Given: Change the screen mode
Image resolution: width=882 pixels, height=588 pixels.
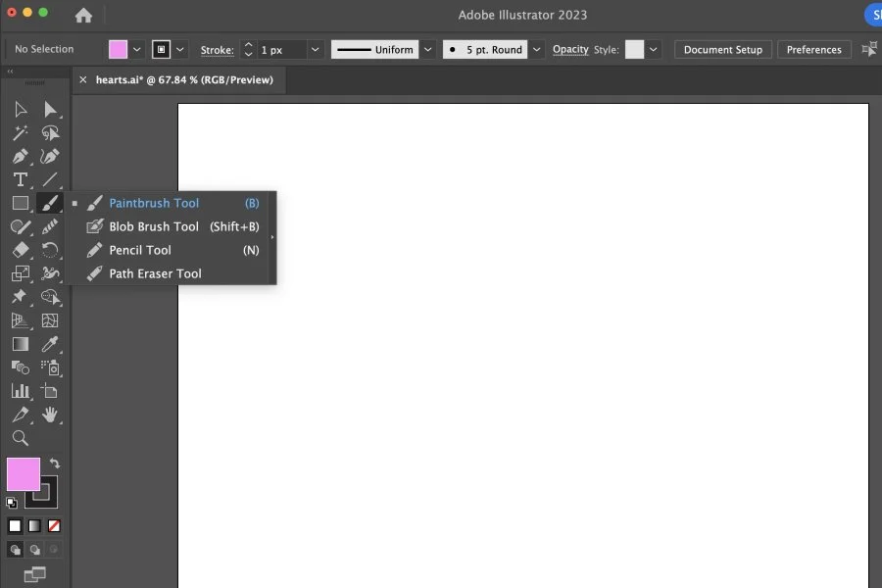Looking at the screenshot, I should tap(35, 574).
